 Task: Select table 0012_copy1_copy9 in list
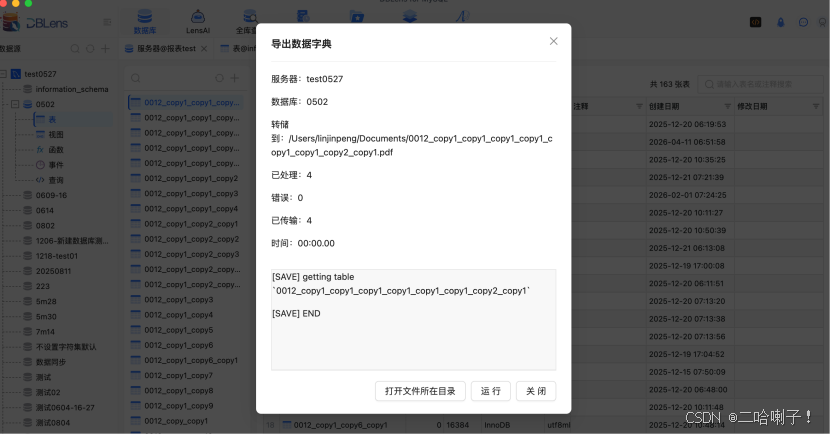pos(179,406)
